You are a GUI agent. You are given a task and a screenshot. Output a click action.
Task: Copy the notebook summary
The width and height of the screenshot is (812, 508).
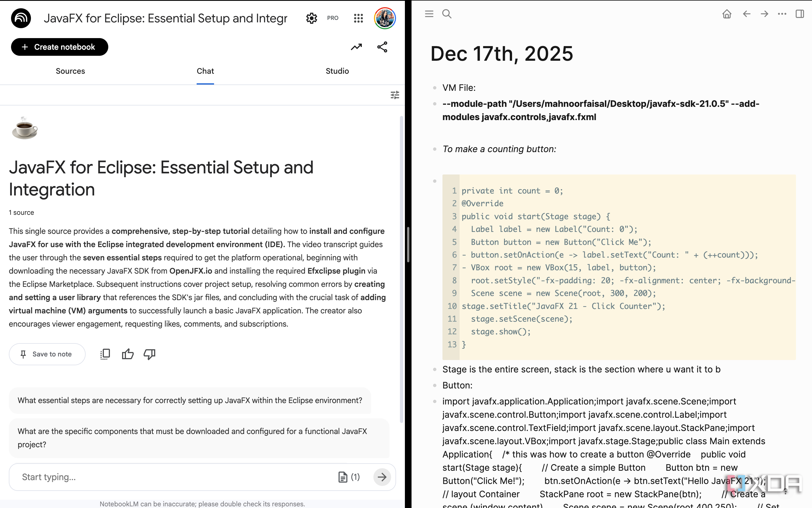[x=105, y=354]
